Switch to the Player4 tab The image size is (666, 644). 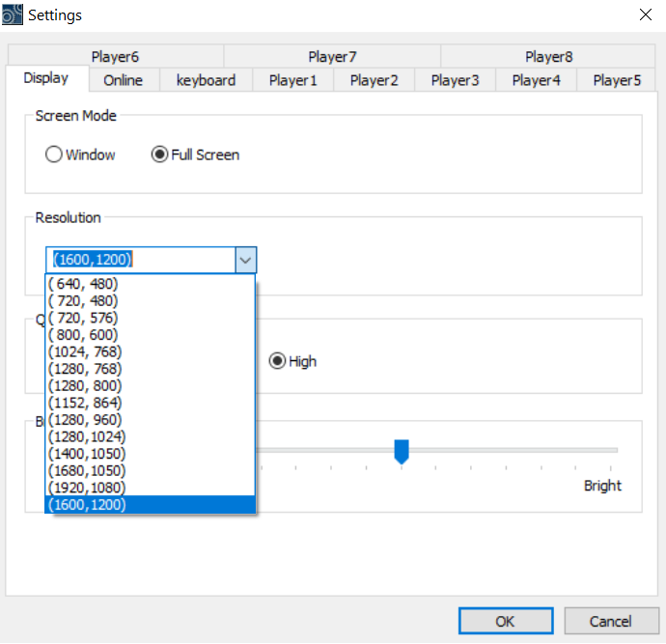[x=536, y=80]
